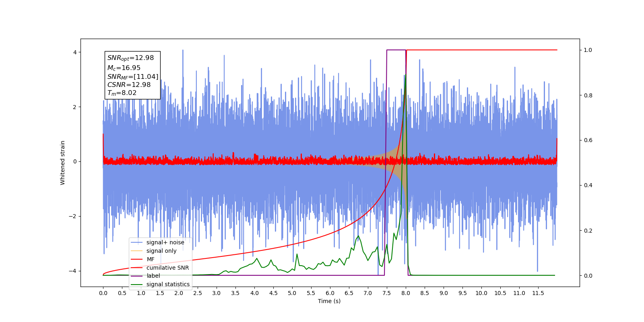Click the right y-axis tick label 0.8

pyautogui.click(x=588, y=95)
